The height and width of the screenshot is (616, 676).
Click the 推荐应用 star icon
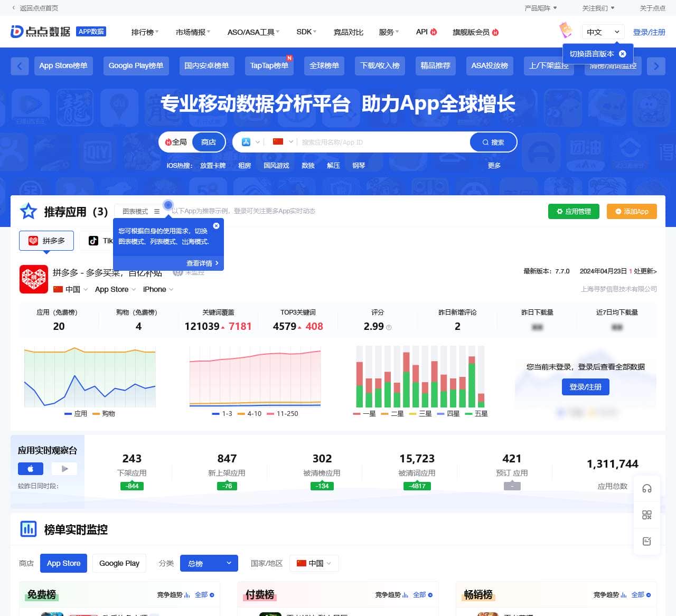coord(28,211)
